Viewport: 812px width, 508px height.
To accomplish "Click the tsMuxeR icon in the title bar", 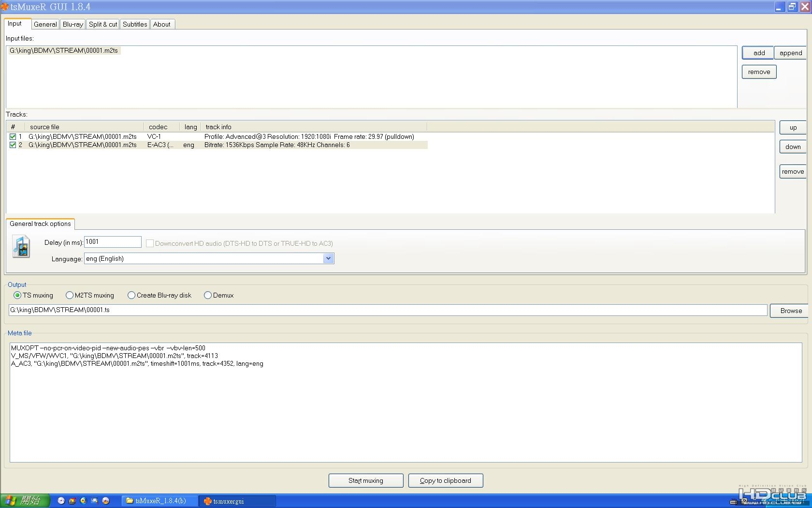I will 5,7.
